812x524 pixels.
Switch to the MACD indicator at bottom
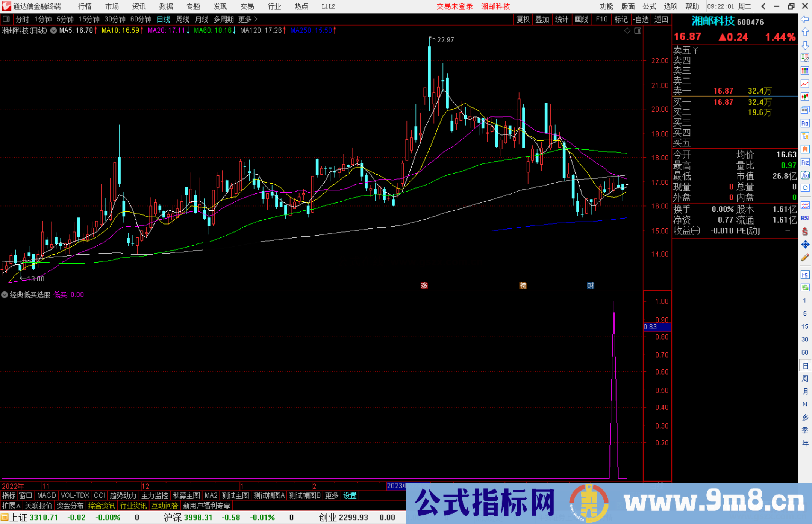46,495
